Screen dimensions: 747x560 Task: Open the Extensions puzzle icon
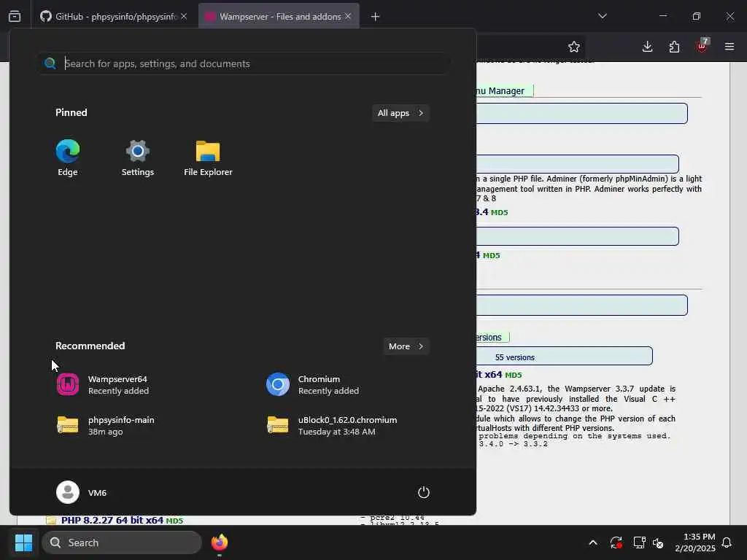674,47
